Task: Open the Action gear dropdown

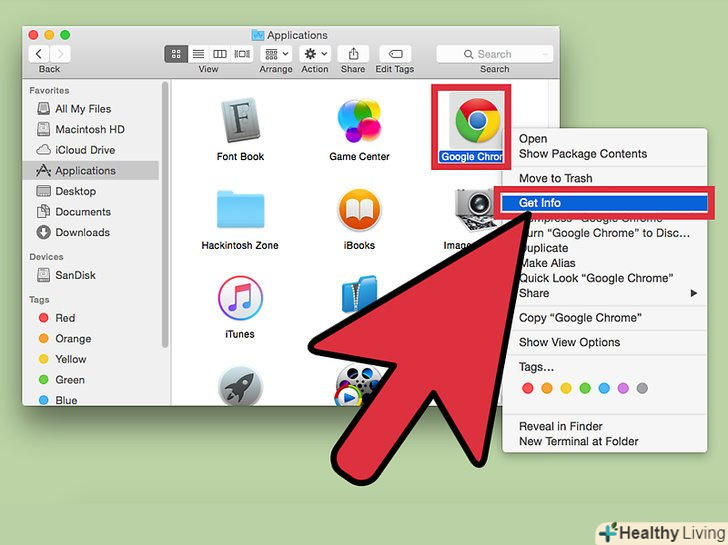Action: coord(315,54)
